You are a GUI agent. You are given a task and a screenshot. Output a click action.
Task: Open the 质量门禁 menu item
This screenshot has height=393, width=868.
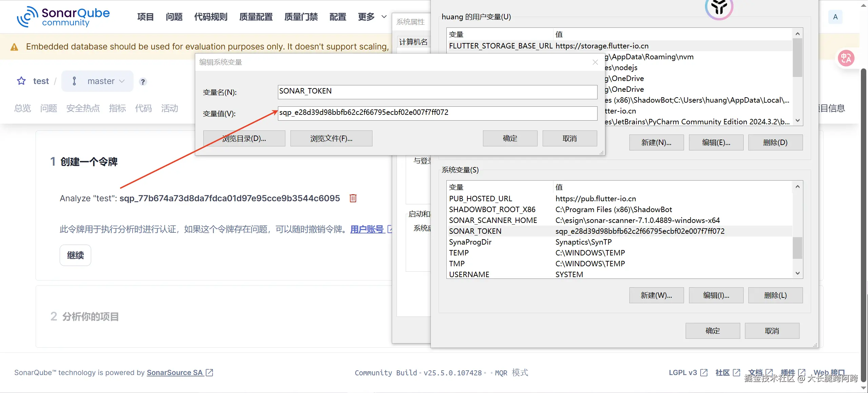pos(301,17)
